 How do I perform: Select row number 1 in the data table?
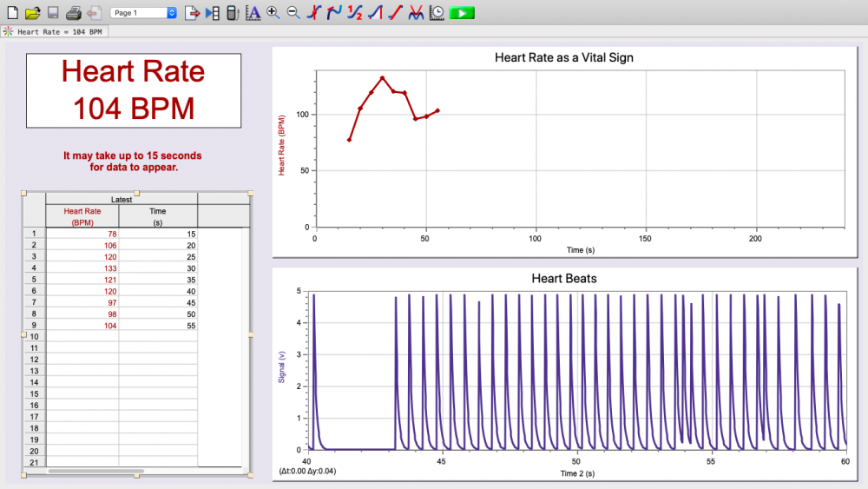coord(34,234)
